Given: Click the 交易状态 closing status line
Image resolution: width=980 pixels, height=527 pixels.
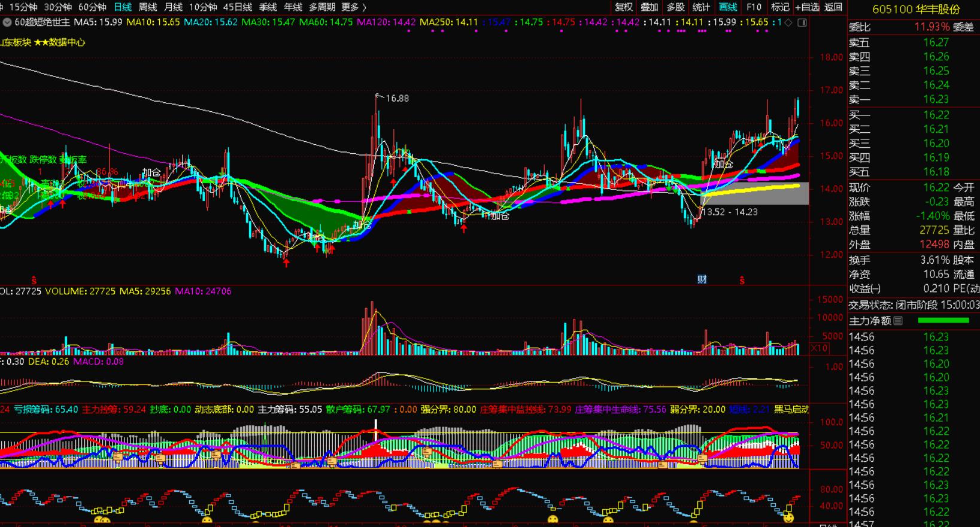Looking at the screenshot, I should coord(914,305).
